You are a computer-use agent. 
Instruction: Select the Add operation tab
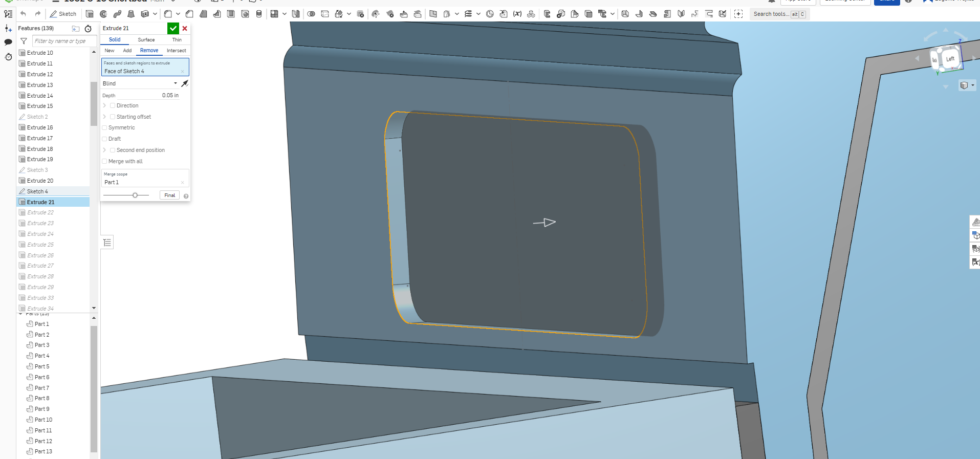(127, 51)
